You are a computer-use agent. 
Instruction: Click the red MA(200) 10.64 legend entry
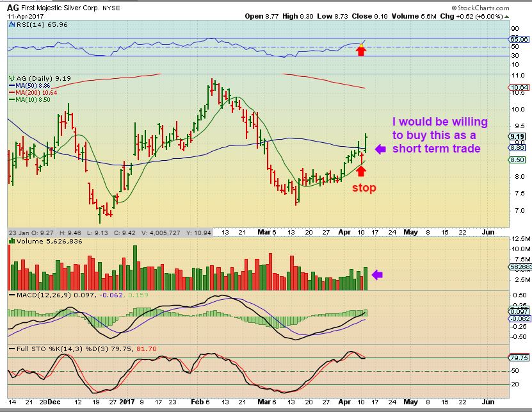click(33, 93)
